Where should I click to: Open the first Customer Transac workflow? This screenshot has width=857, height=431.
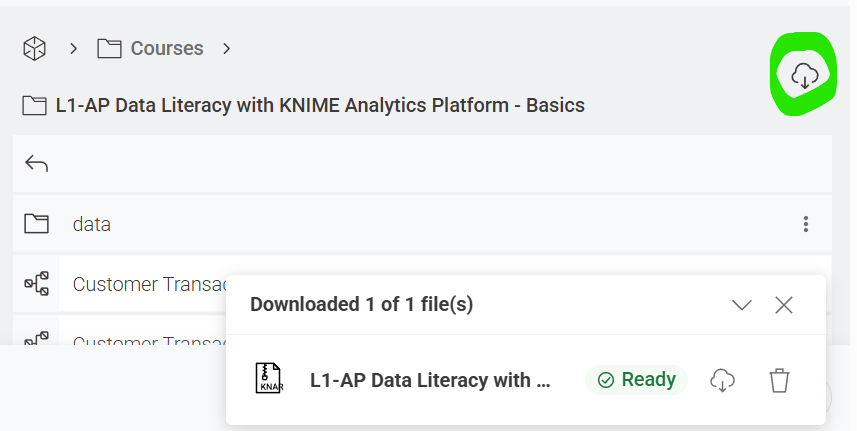145,285
